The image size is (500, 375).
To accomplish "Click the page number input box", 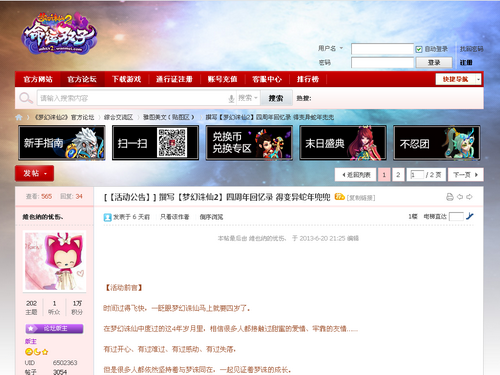I will [417, 175].
